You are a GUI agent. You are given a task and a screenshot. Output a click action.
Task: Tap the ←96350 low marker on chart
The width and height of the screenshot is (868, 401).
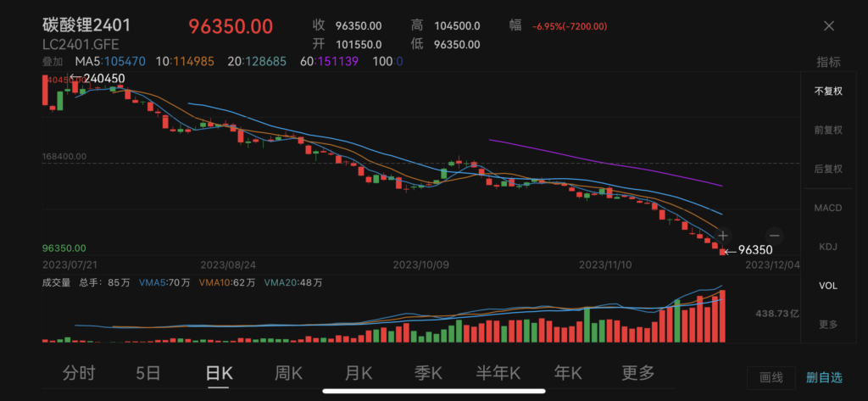tap(748, 251)
